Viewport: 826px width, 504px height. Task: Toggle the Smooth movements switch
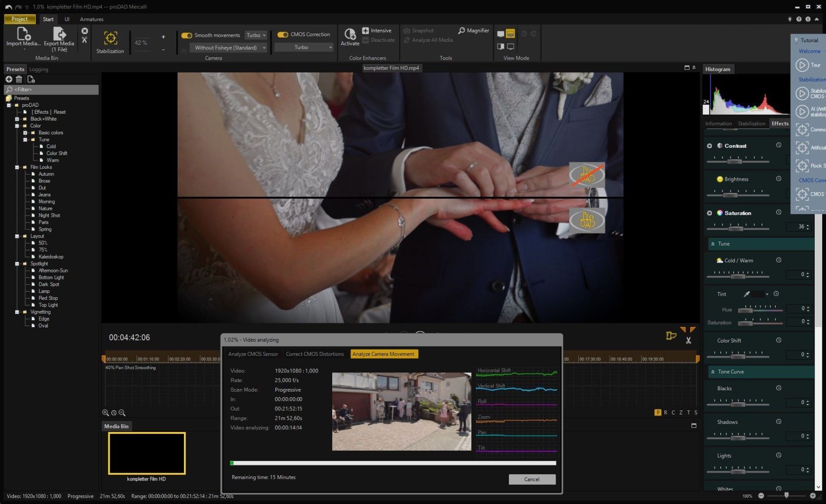pyautogui.click(x=187, y=35)
